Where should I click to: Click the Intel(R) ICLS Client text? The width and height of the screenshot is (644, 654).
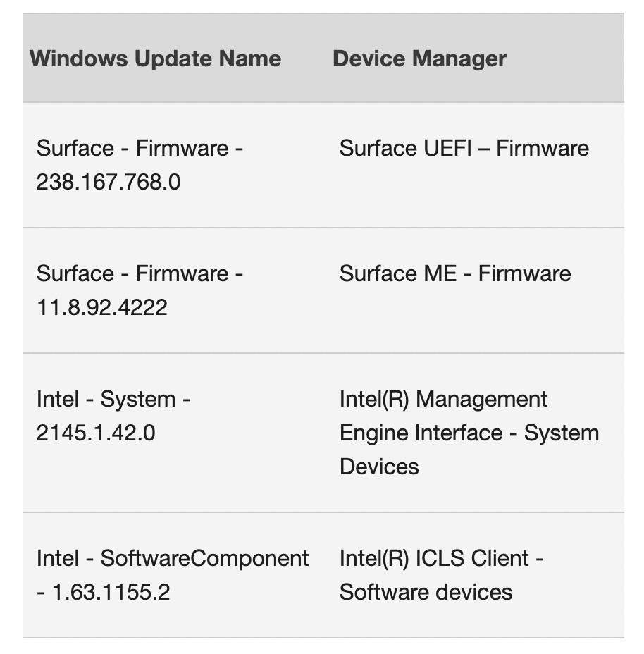pos(434,558)
